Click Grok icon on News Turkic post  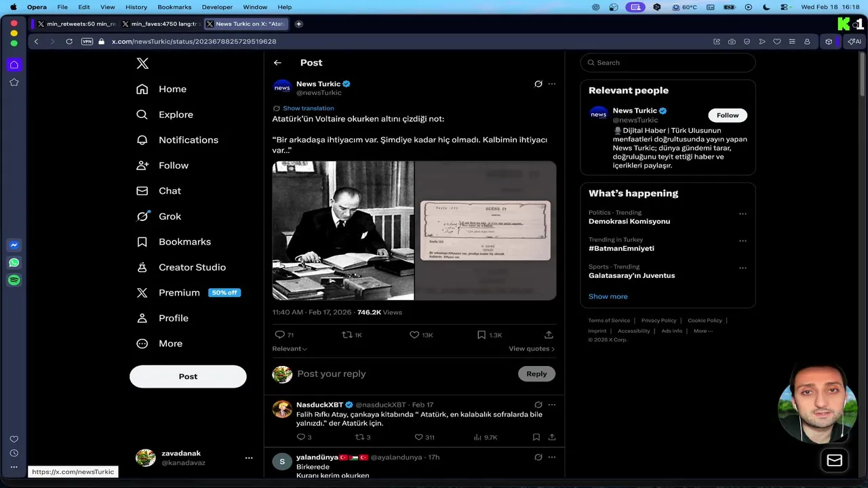pos(538,84)
